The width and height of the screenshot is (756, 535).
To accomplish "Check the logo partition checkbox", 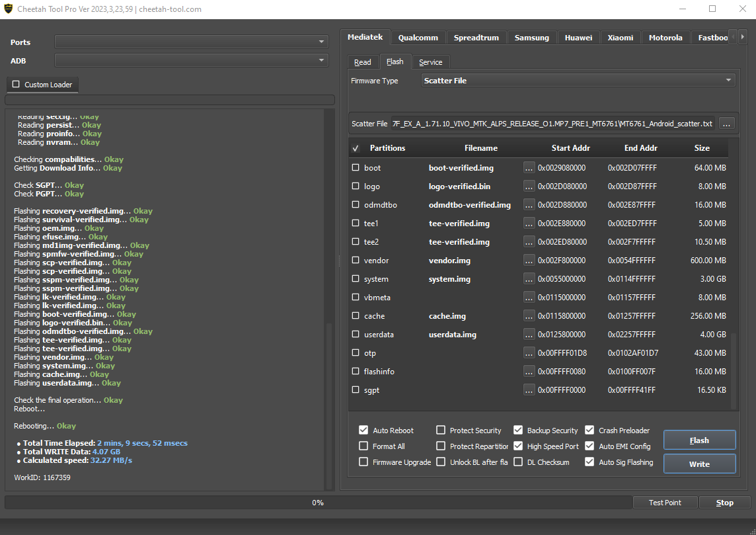I will (x=356, y=186).
